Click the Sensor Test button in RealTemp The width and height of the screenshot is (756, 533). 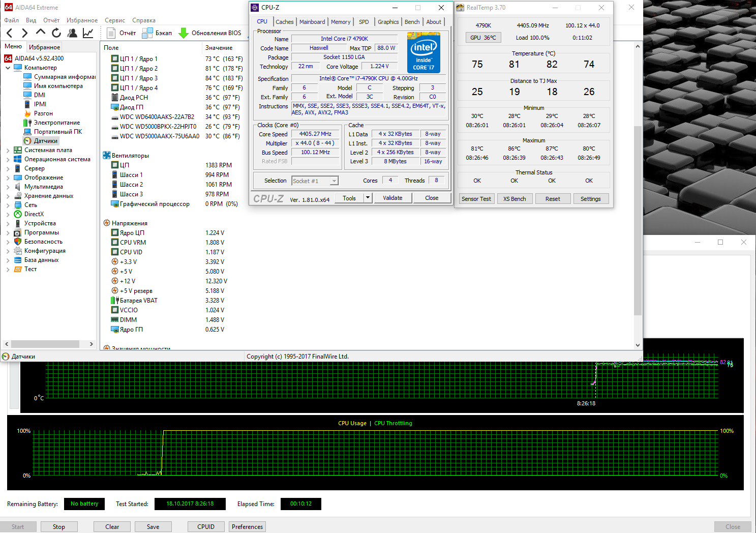click(x=476, y=199)
